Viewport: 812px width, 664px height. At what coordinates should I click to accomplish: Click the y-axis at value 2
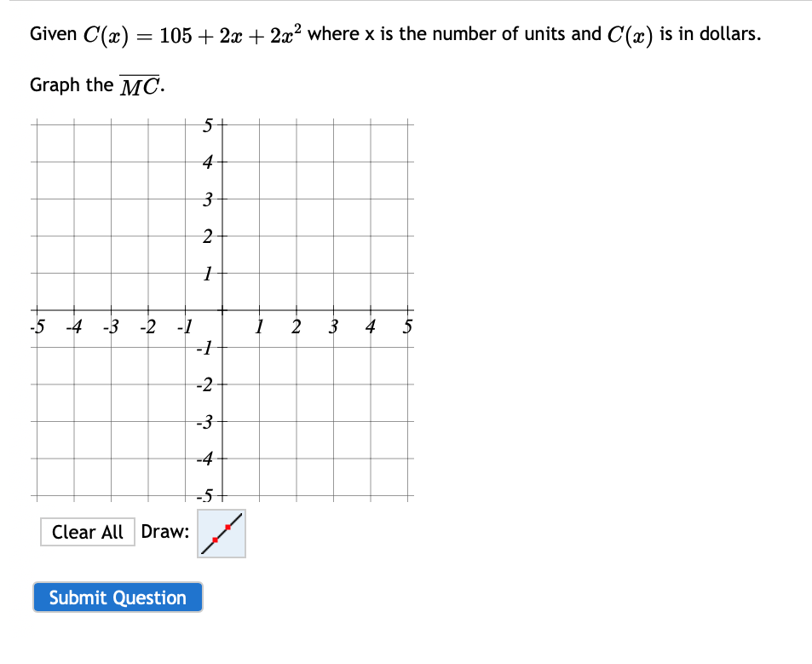[222, 236]
